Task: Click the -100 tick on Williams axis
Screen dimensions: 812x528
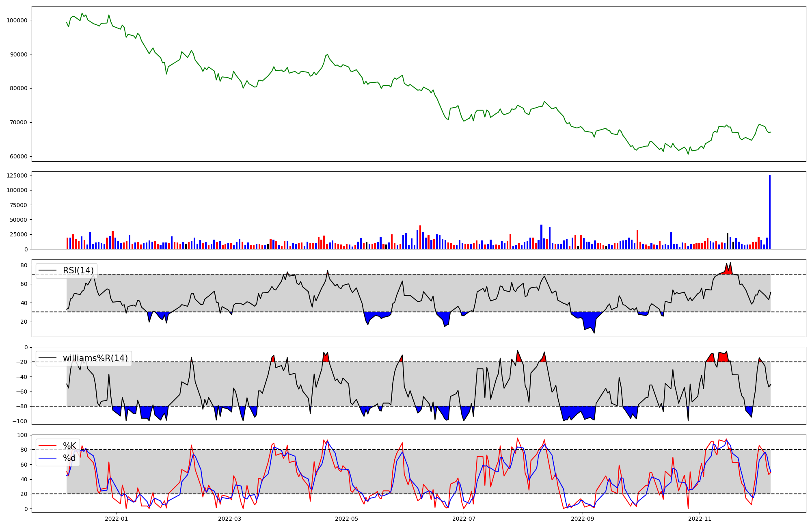Action: coord(20,421)
